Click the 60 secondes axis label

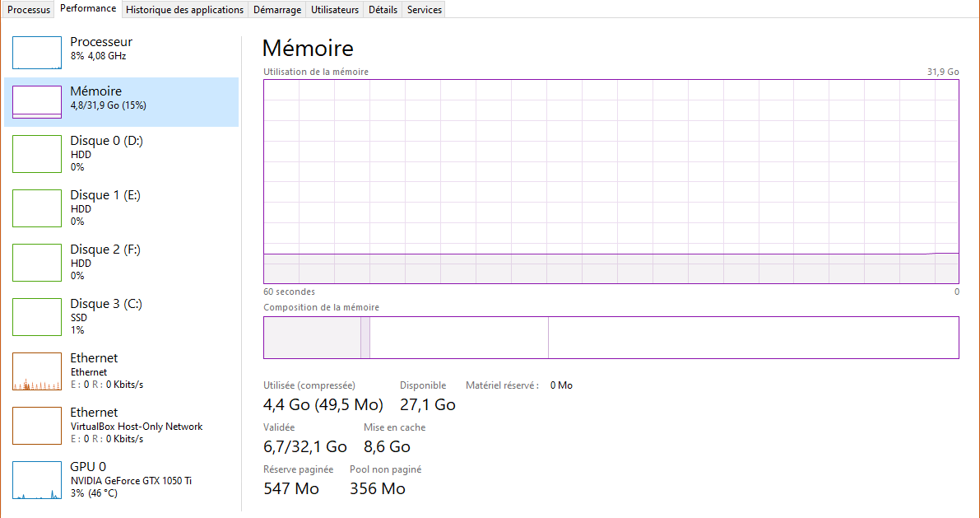click(290, 292)
